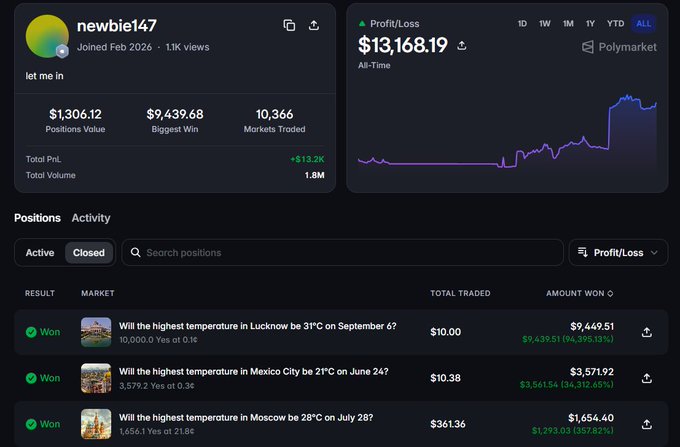Click the $3,571.92 amount won
Viewport: 680px width, 447px height.
coord(592,372)
